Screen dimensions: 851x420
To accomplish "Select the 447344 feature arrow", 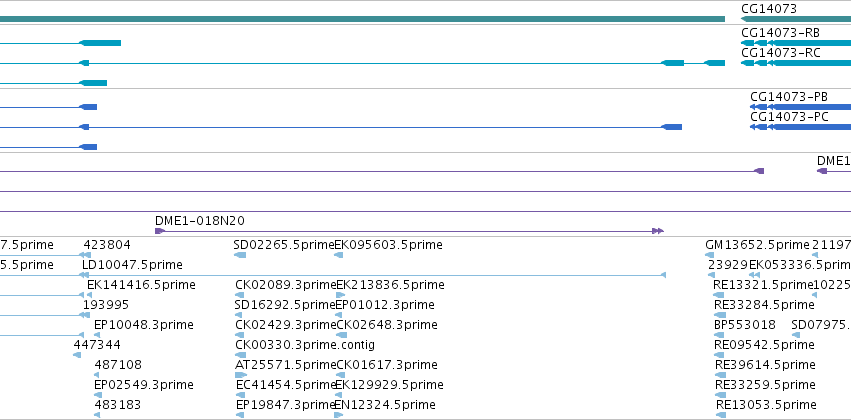I will click(77, 355).
